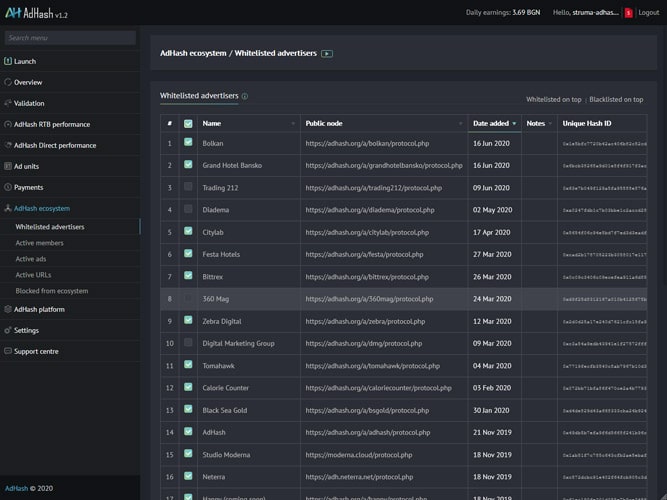The height and width of the screenshot is (500, 667).
Task: Check the Trading 212 checkbox
Action: (x=188, y=188)
